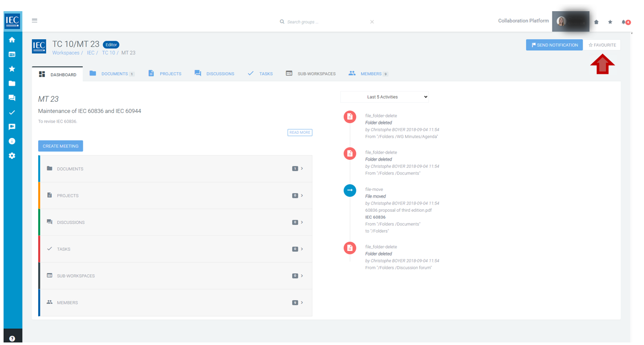Click the SEND NOTIFICATION button
This screenshot has height=345, width=644.
click(554, 45)
